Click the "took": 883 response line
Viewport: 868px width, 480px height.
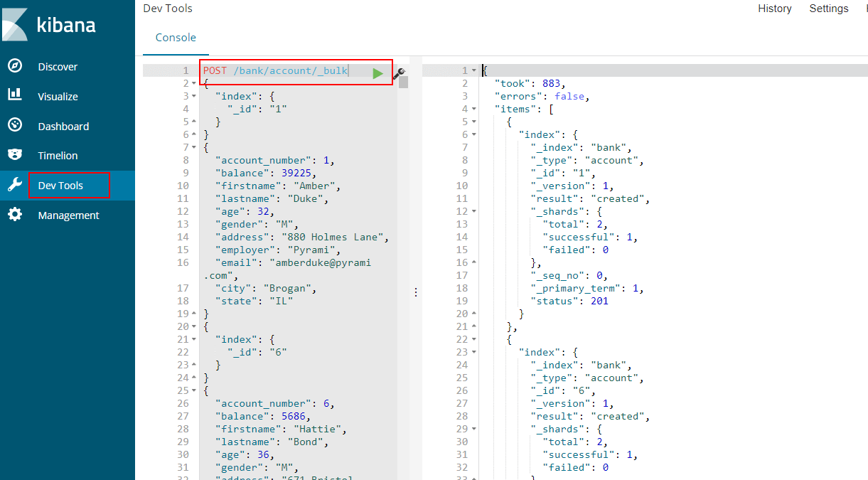[x=530, y=83]
